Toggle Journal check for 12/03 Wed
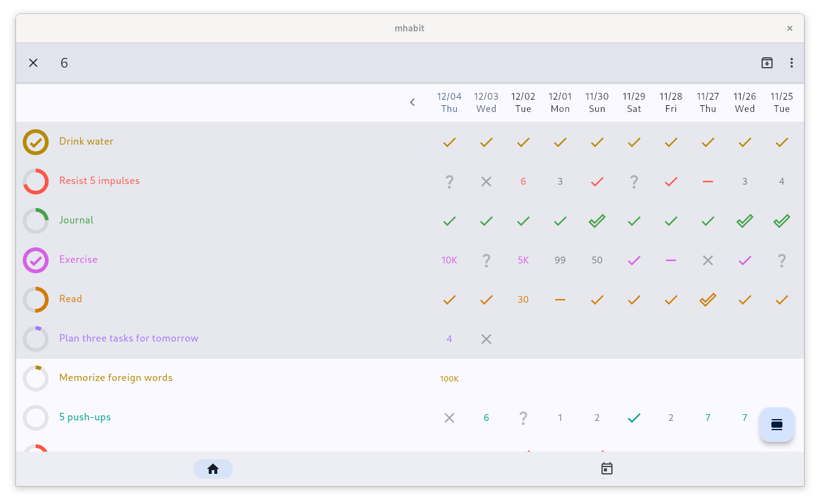Image resolution: width=820 pixels, height=504 pixels. [486, 221]
